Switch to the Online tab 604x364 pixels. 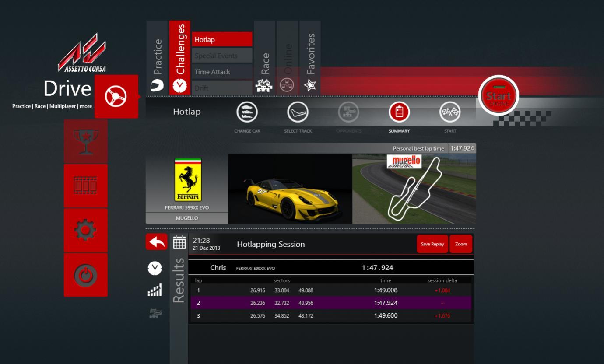click(x=287, y=57)
